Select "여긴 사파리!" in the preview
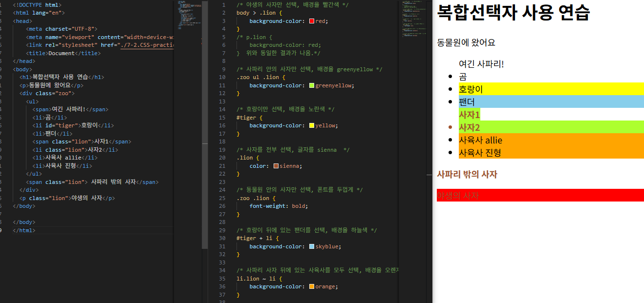Screen dimensions: 644x303 pos(481,64)
